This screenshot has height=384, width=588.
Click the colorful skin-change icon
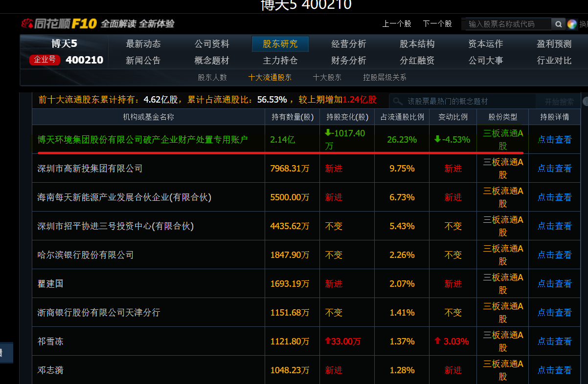[x=572, y=24]
